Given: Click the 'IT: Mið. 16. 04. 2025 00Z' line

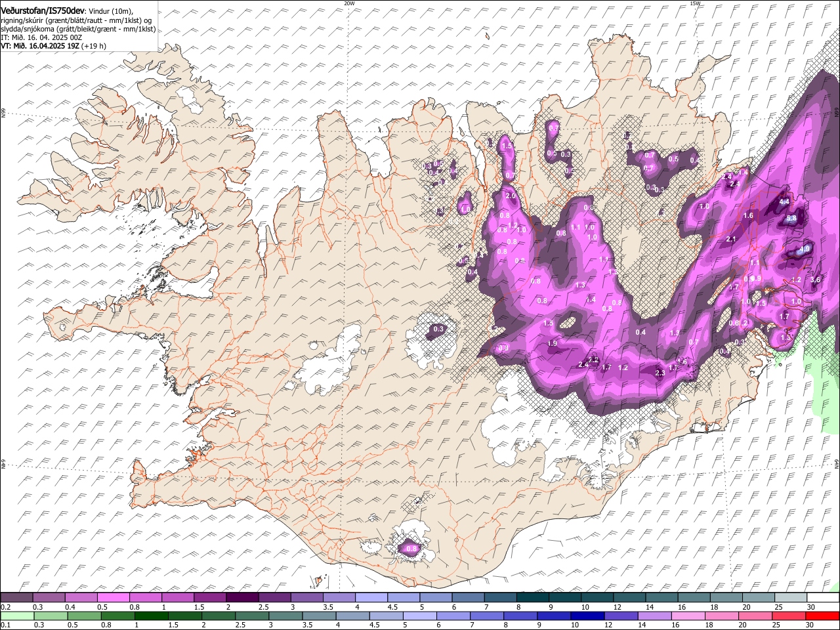Looking at the screenshot, I should 41,38.
